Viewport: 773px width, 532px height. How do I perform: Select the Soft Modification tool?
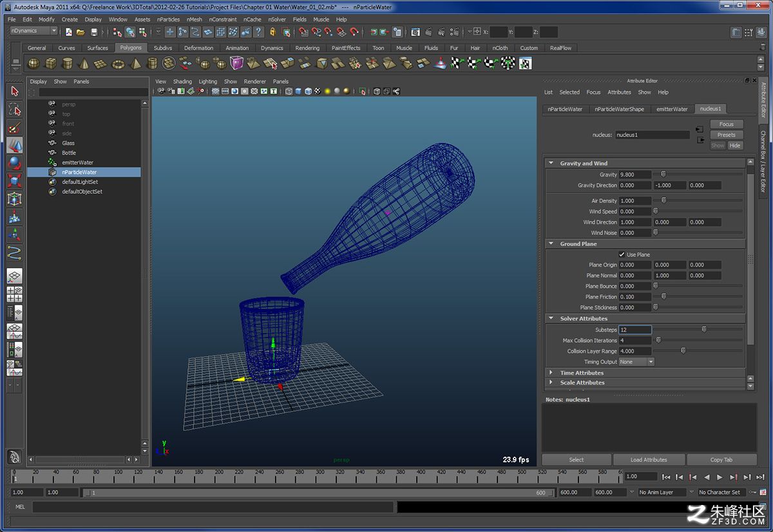pyautogui.click(x=14, y=217)
